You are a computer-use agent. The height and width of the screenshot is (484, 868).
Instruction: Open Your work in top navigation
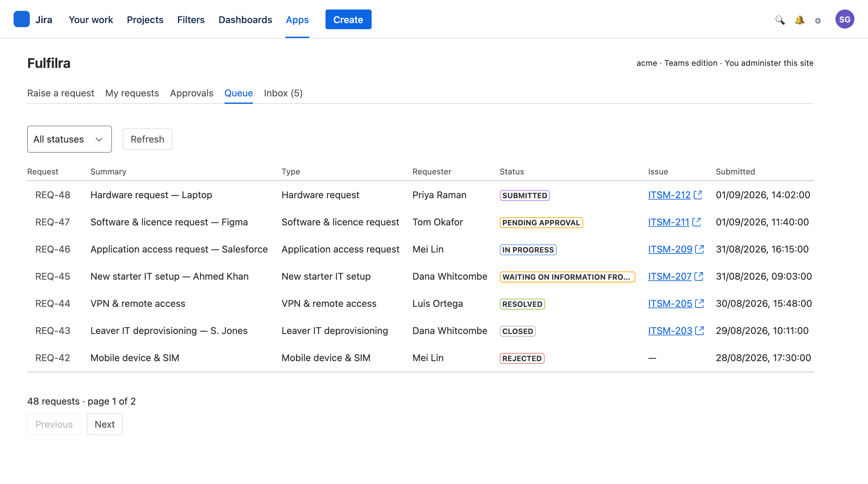[91, 20]
